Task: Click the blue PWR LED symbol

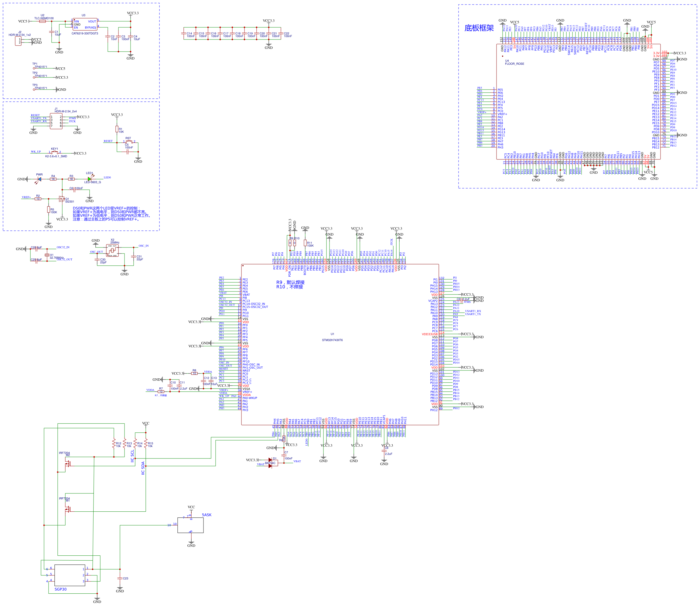Action: point(39,179)
